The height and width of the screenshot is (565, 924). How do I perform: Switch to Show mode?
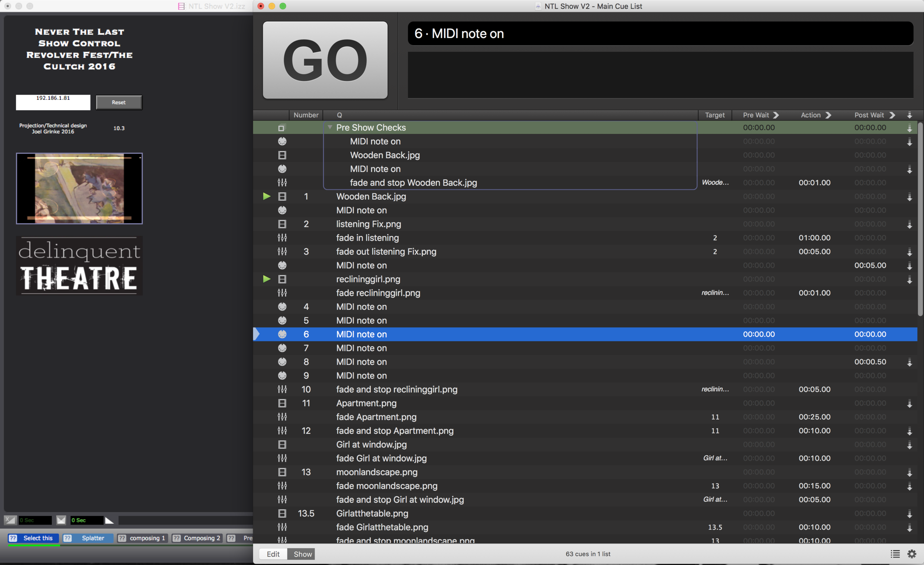[302, 554]
